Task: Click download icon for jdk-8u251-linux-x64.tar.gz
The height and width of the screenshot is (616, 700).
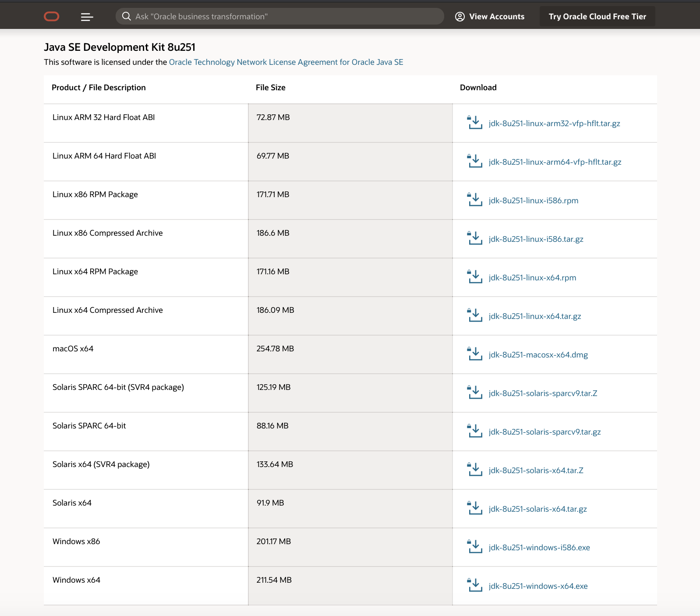Action: pos(475,315)
